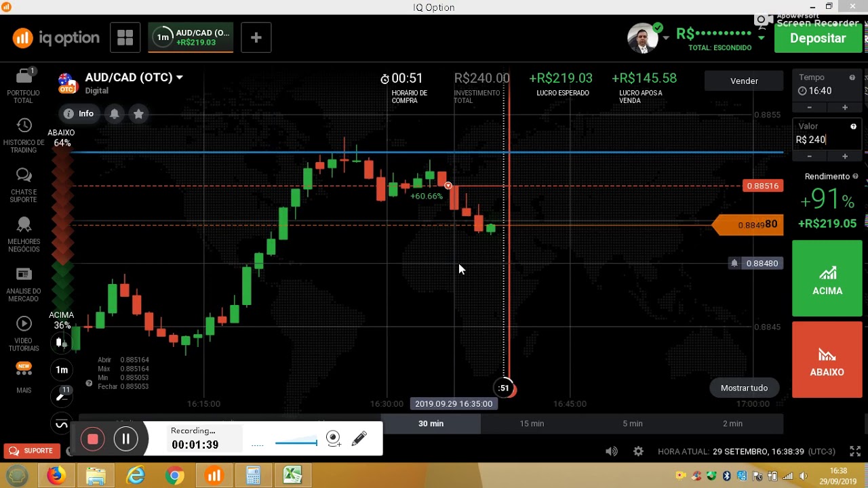This screenshot has width=868, height=488.
Task: Open the 1m candle interval selector
Action: (x=62, y=369)
